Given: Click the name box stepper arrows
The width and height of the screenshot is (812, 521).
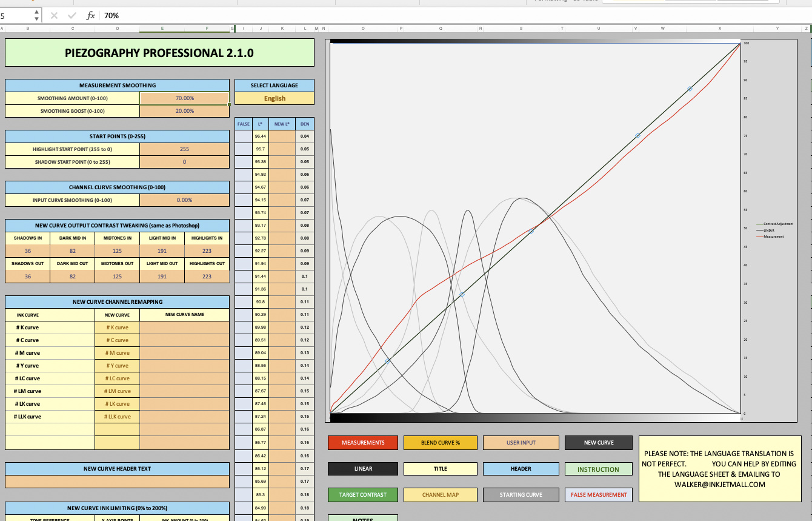Looking at the screenshot, I should [37, 15].
